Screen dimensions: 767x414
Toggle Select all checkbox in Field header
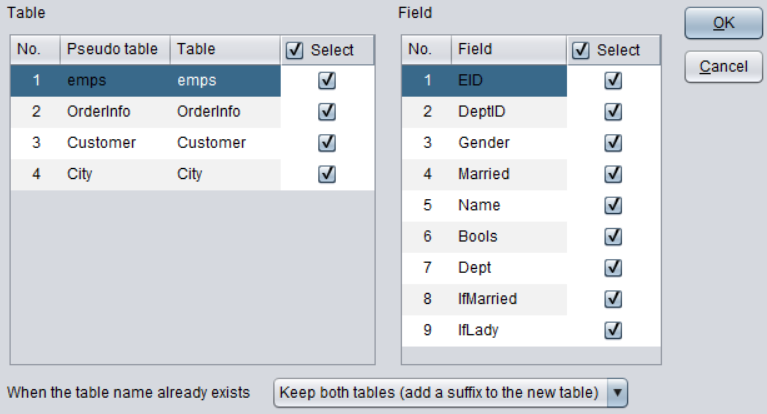[581, 50]
